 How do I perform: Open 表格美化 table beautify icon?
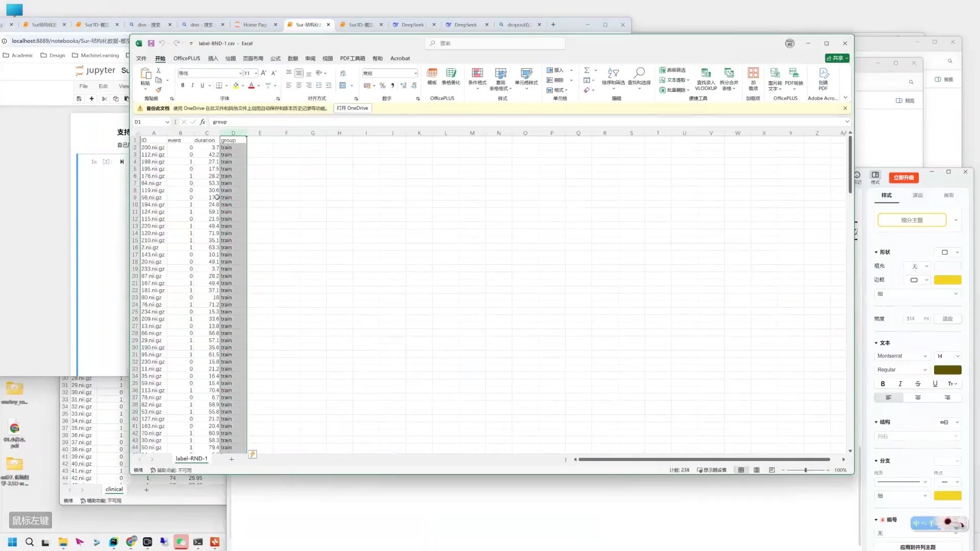tap(451, 76)
